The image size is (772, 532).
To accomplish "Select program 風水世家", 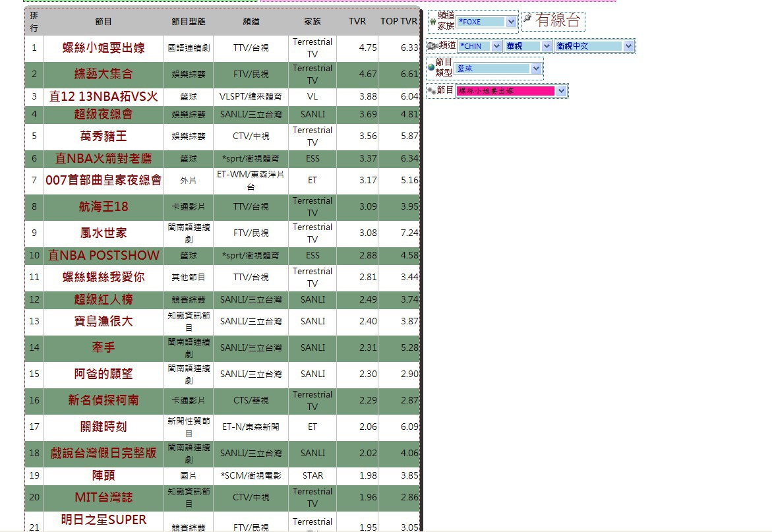I will [x=104, y=233].
